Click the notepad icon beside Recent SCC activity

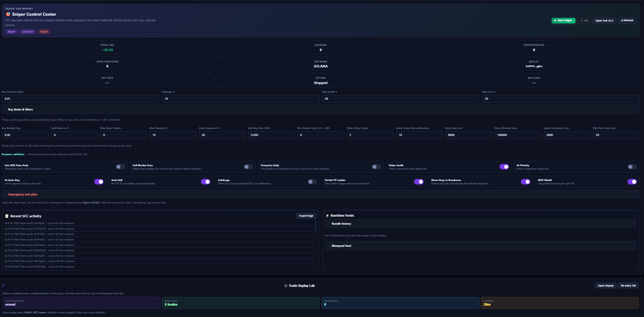[x=7, y=216]
